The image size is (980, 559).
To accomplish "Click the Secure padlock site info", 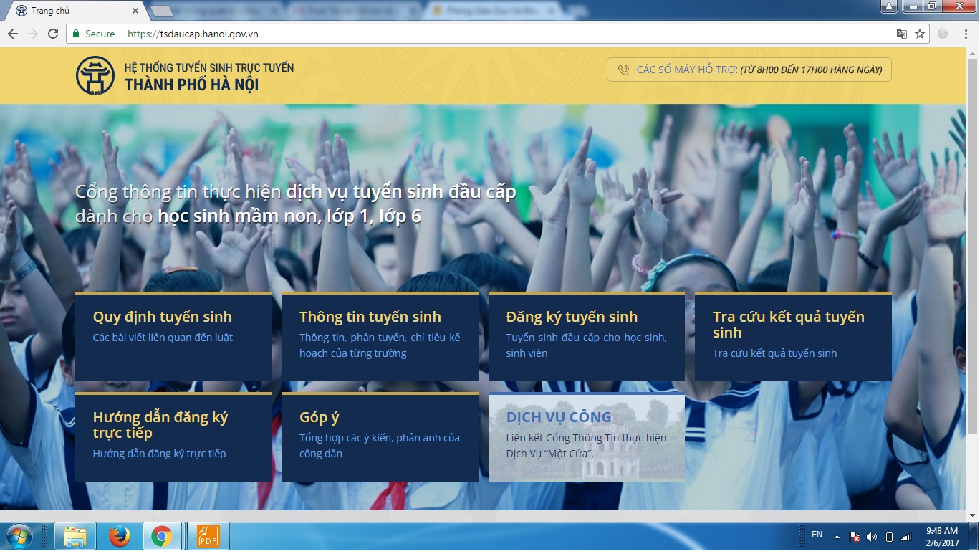I will click(92, 34).
